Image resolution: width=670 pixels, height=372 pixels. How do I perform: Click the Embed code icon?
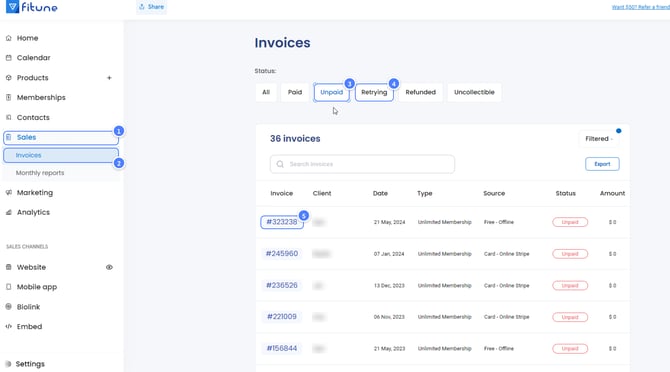pos(9,327)
